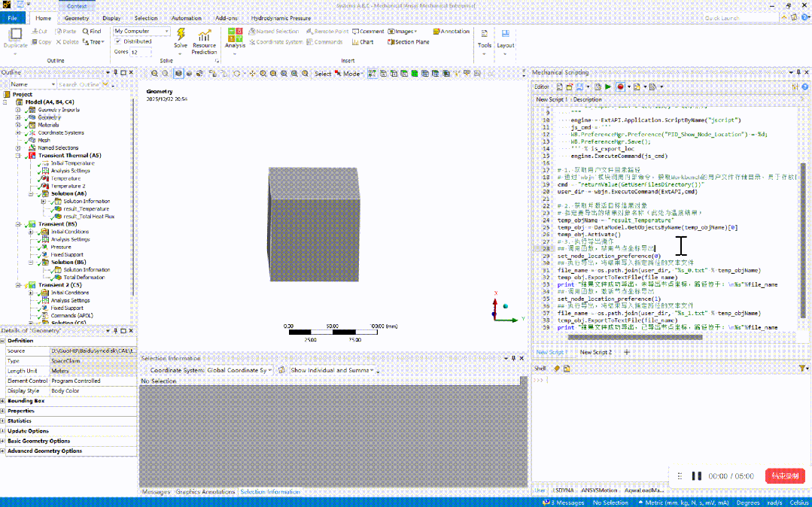Switch to the Display ribbon tab
812x507 pixels.
tap(111, 18)
